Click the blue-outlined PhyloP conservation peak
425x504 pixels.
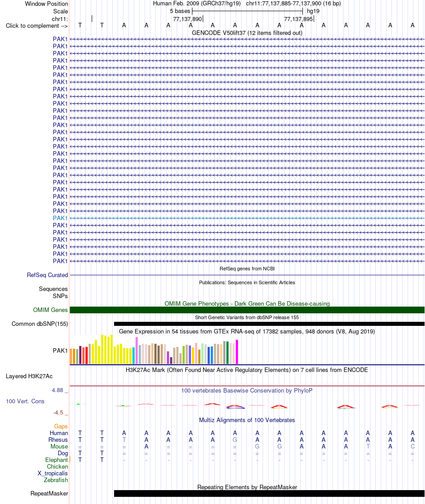(235, 407)
